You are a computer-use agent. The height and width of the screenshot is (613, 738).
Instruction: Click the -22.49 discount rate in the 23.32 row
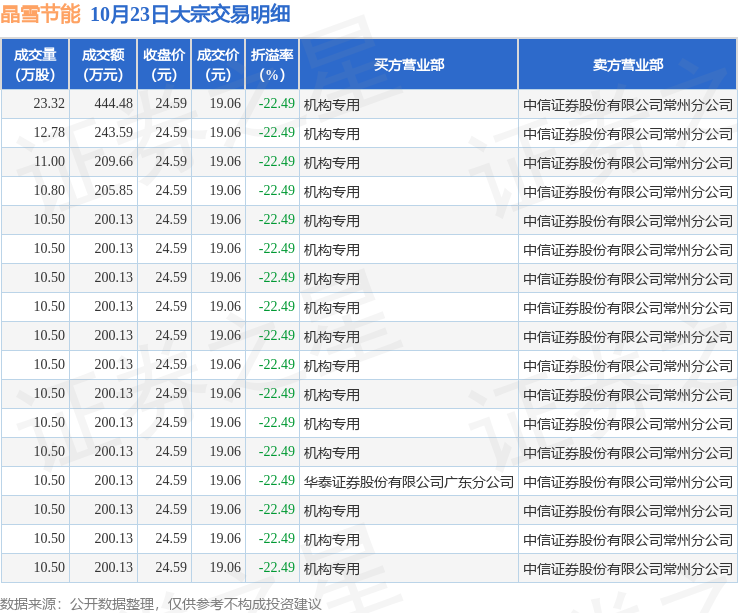click(276, 104)
